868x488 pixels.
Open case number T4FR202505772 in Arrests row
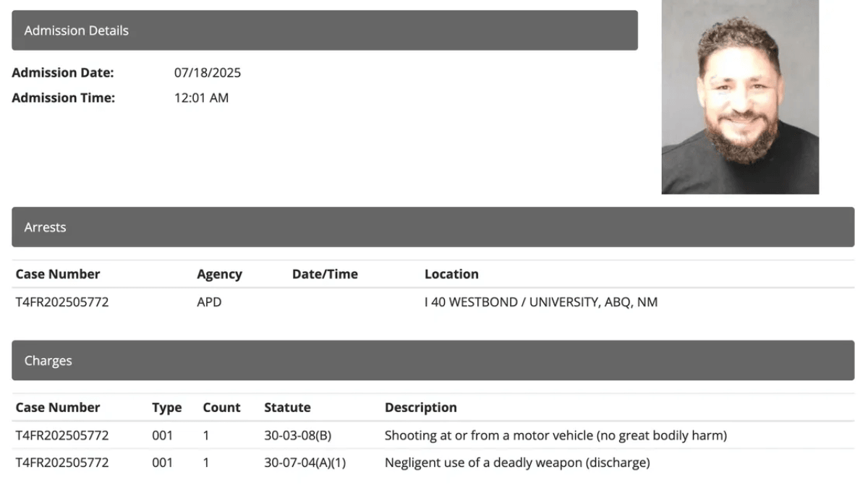[62, 302]
